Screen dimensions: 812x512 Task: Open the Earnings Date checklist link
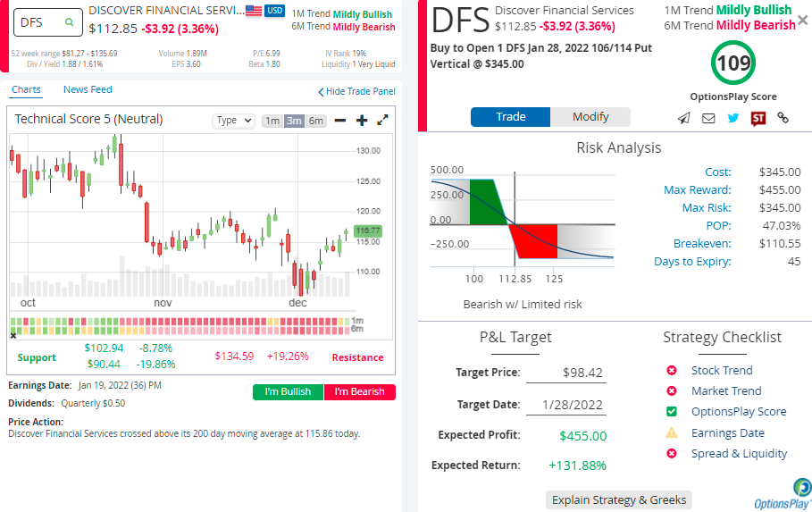tap(728, 432)
